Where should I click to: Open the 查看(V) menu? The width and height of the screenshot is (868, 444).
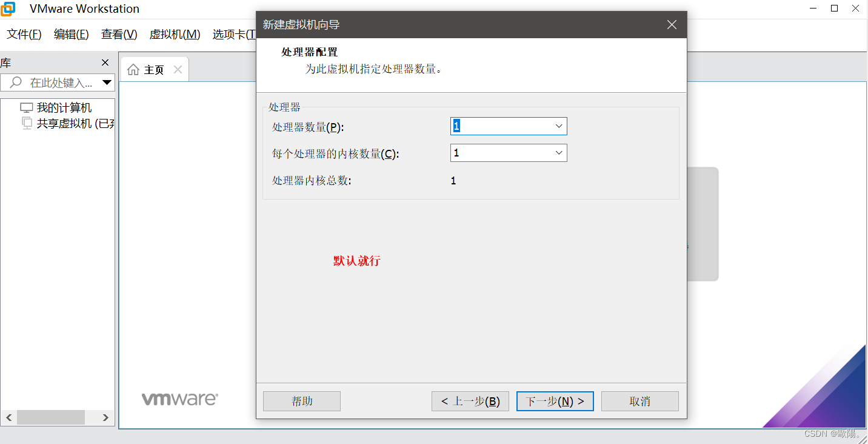pyautogui.click(x=119, y=35)
